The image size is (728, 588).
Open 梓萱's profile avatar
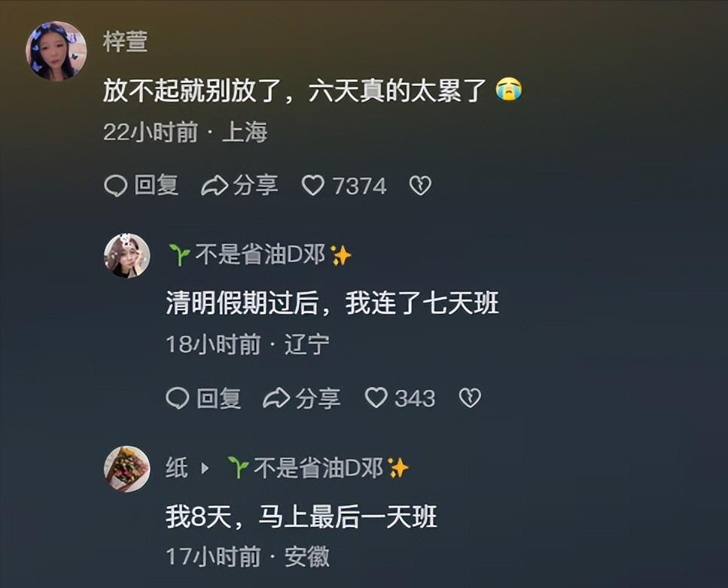[x=56, y=50]
